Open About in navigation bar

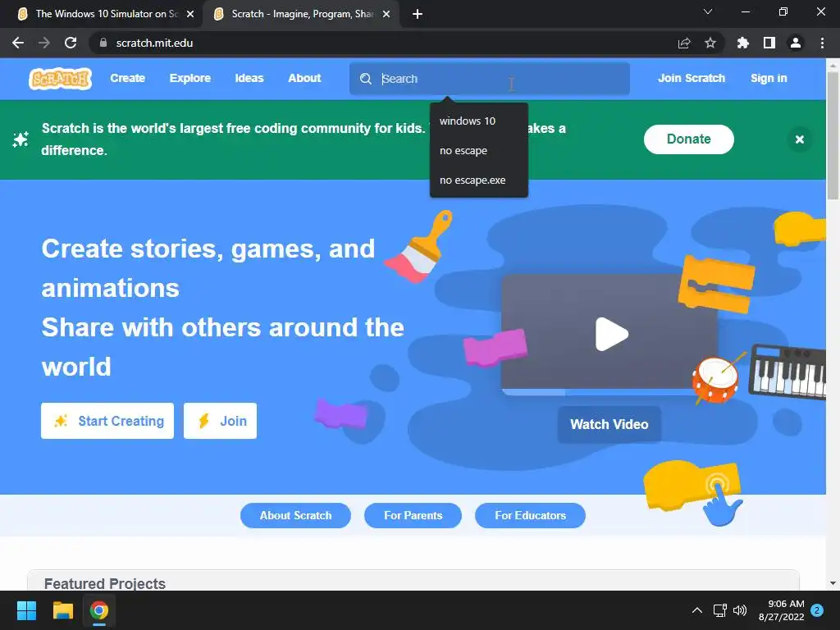click(304, 78)
